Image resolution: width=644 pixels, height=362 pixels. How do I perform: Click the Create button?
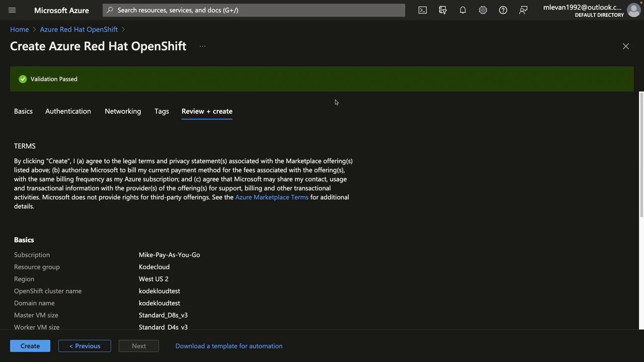pos(30,346)
